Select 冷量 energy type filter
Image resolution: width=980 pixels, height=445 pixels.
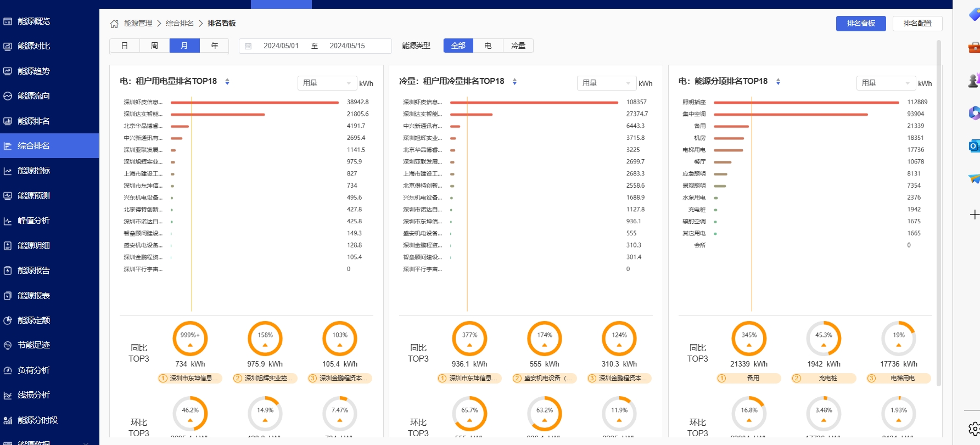(x=518, y=46)
